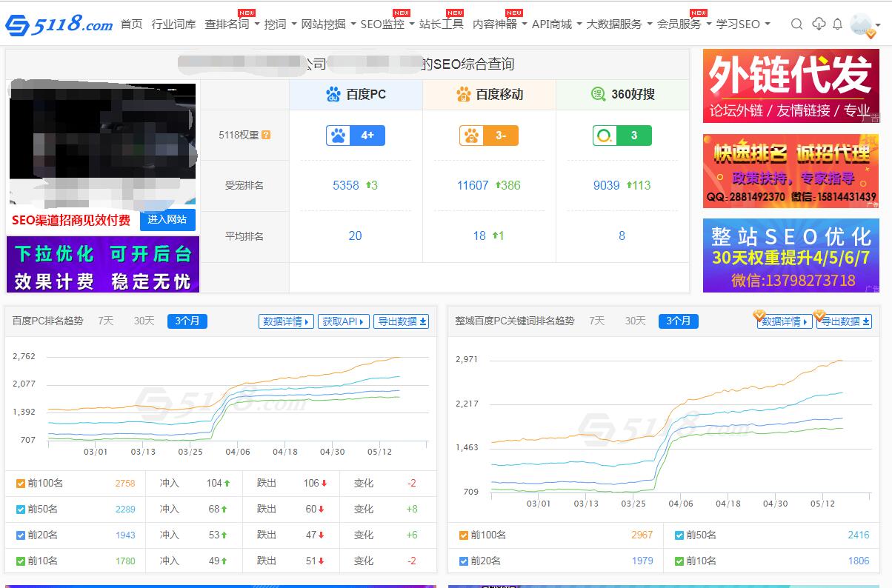
Task: Click the 百度PC weight 4+ badge
Action: 356,136
